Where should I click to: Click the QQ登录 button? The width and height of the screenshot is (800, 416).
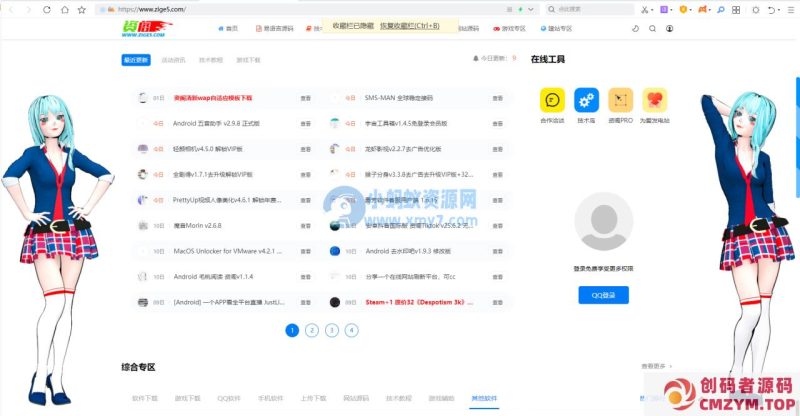click(x=603, y=295)
